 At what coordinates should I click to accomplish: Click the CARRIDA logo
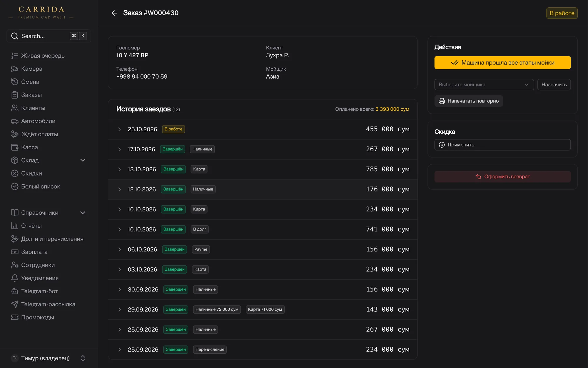41,13
